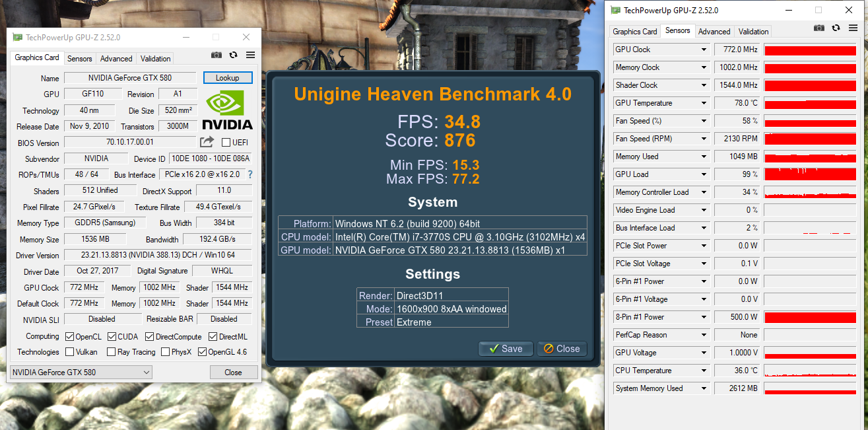Click the Close button in the left GPU-Z window
Viewport: 868px width, 430px height.
(x=233, y=373)
